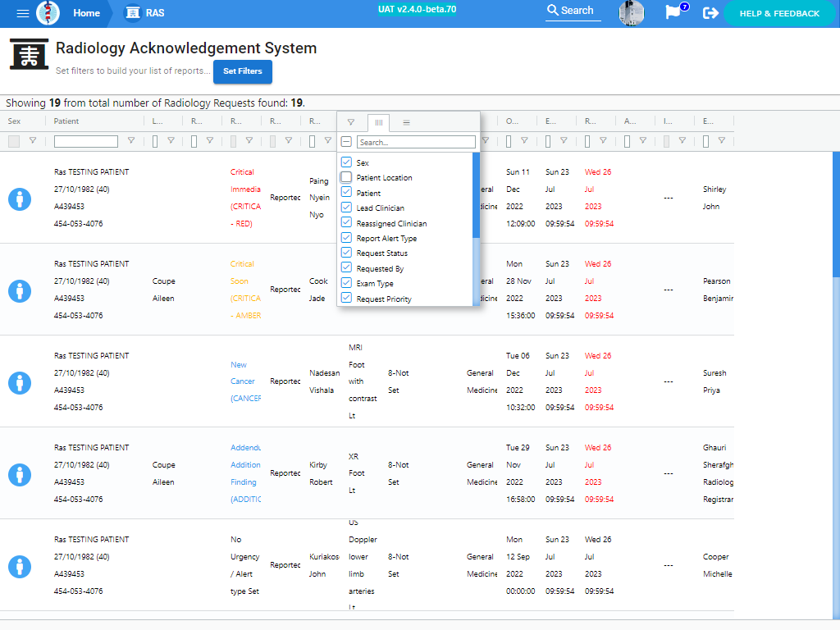The image size is (840, 630).
Task: Sort by the Patient column header
Action: point(66,121)
